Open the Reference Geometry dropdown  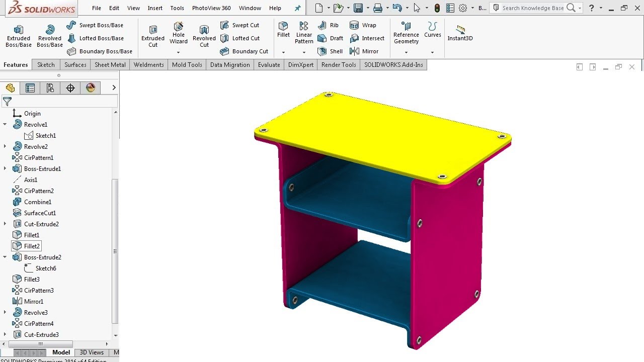click(x=407, y=52)
